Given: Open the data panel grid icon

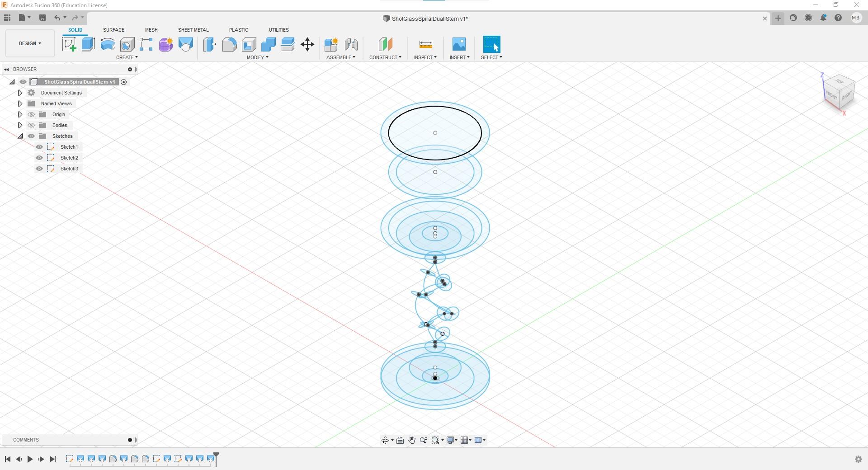Looking at the screenshot, I should 7,18.
